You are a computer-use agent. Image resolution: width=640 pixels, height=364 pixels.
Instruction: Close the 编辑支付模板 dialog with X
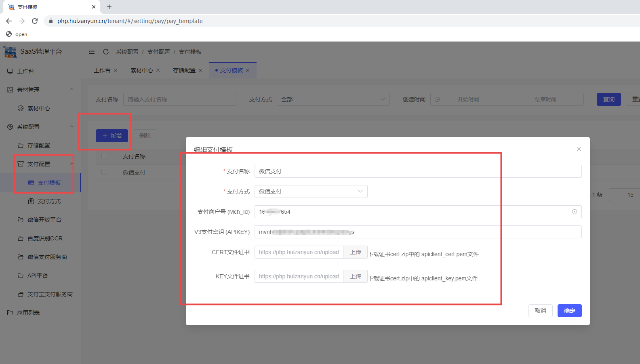coord(579,149)
